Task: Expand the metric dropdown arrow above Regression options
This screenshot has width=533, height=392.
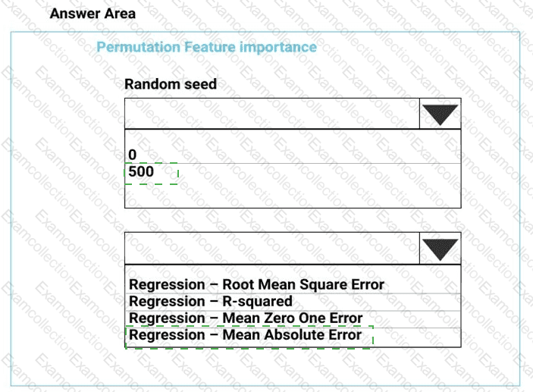Action: click(x=440, y=248)
